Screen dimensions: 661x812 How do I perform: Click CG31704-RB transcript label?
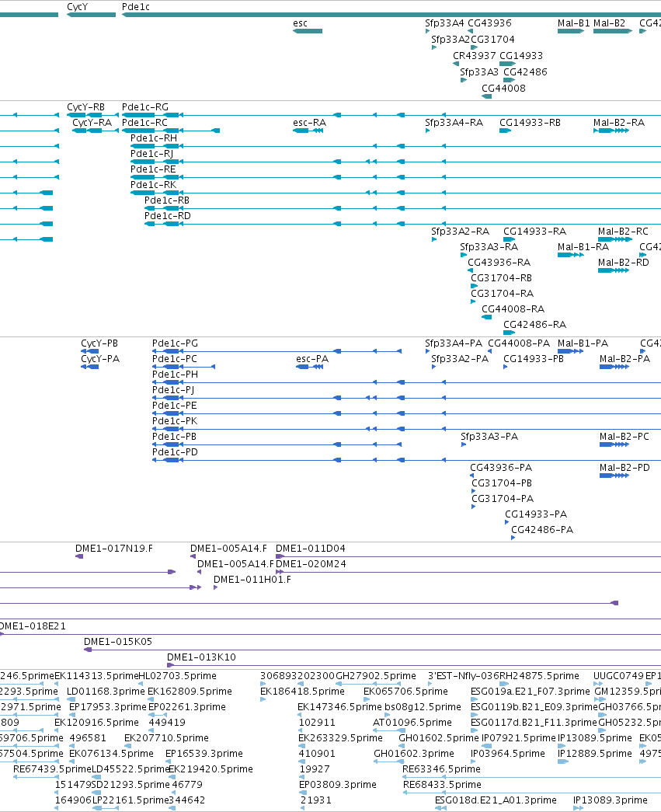click(502, 278)
